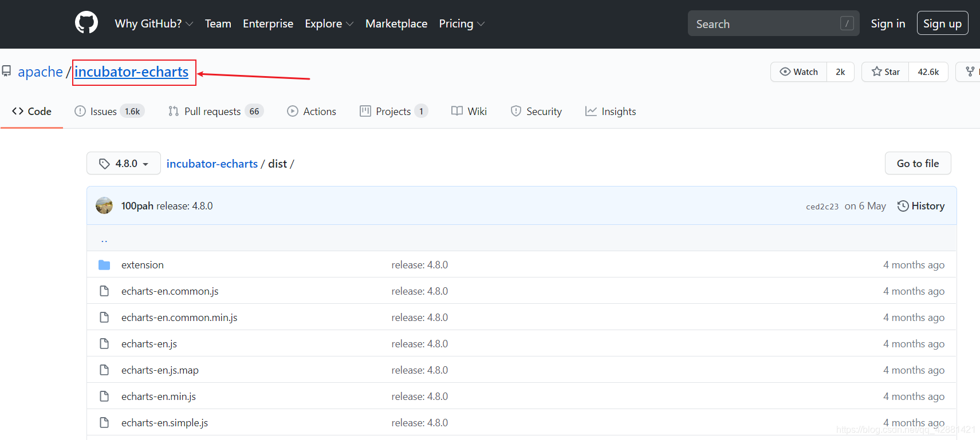
Task: Open the Insights tab
Action: click(x=611, y=111)
